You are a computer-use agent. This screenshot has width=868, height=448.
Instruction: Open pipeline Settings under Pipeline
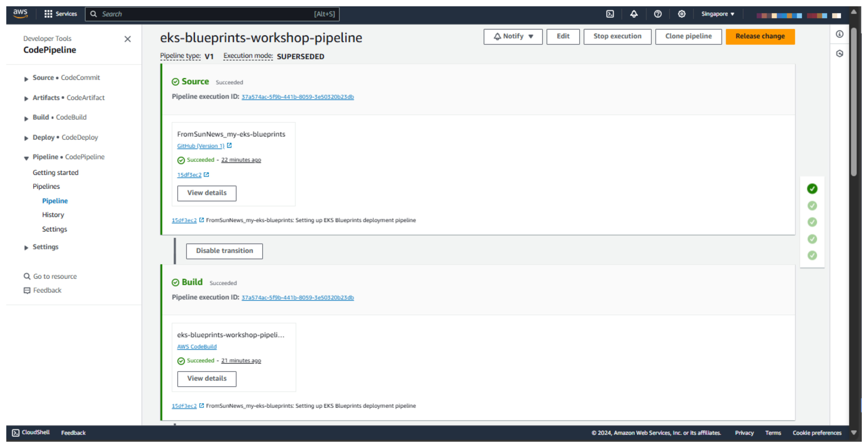[x=55, y=229]
